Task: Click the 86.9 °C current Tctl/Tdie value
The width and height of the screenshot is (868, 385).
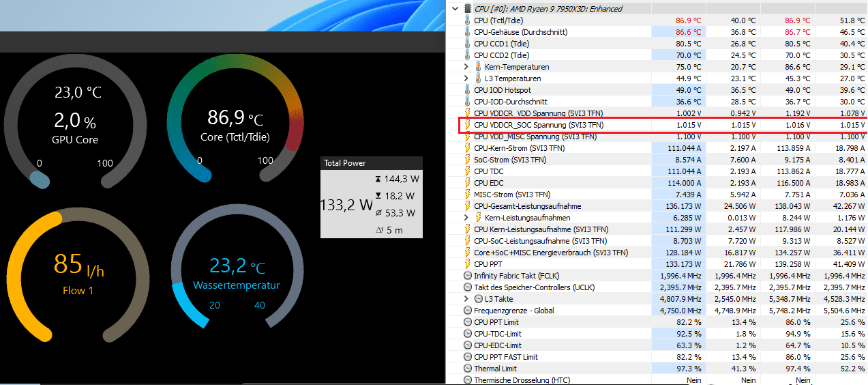Action: click(x=688, y=20)
